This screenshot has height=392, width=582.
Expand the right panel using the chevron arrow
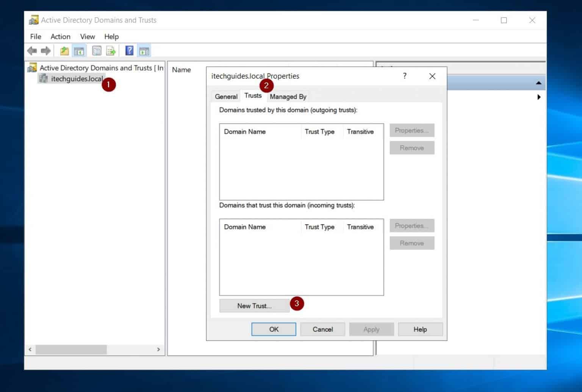pyautogui.click(x=540, y=97)
